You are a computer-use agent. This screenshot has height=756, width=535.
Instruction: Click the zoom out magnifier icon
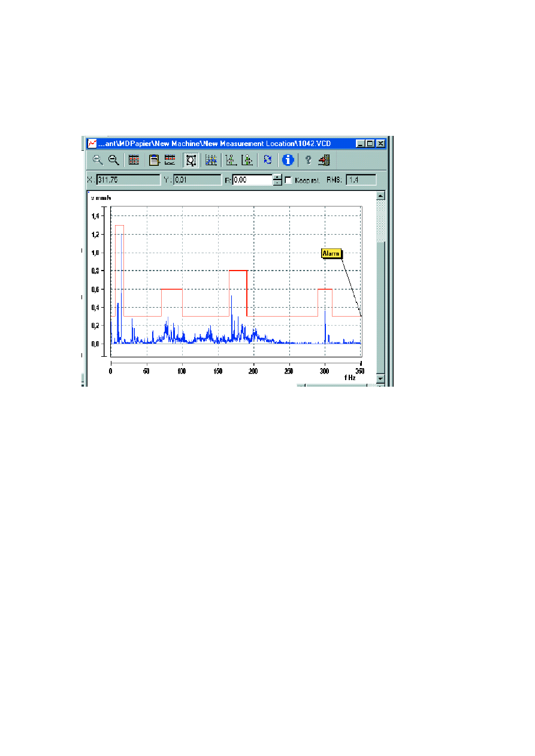point(113,160)
